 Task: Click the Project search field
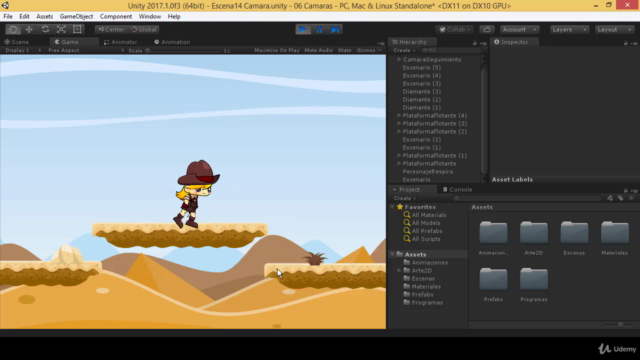pos(527,198)
